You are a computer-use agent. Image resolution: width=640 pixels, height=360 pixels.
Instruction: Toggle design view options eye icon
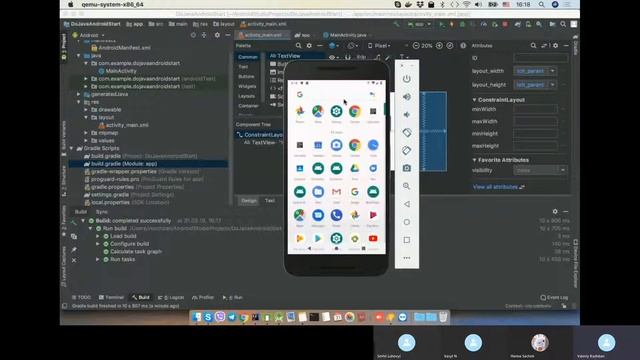[332, 58]
